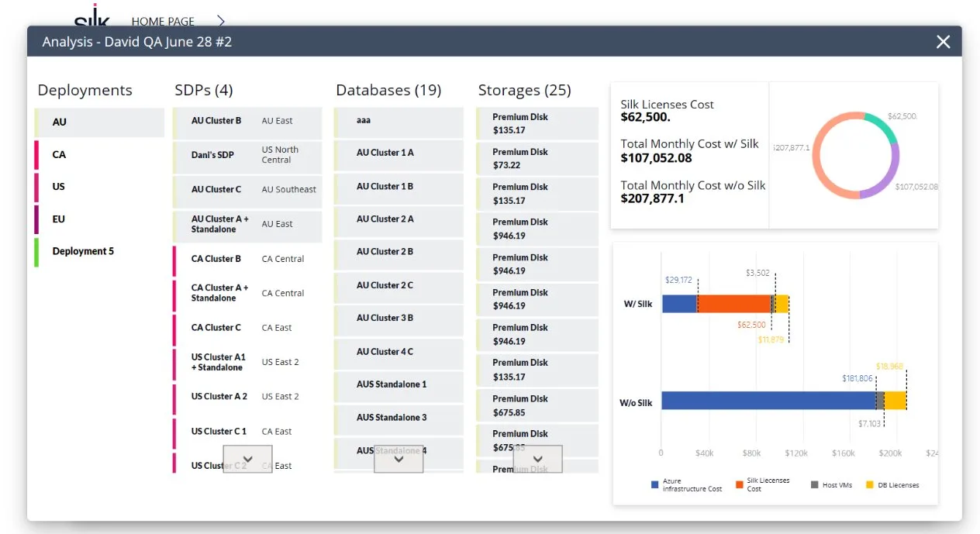Click the Total Monthly Cost w/ Silk value

tap(657, 158)
